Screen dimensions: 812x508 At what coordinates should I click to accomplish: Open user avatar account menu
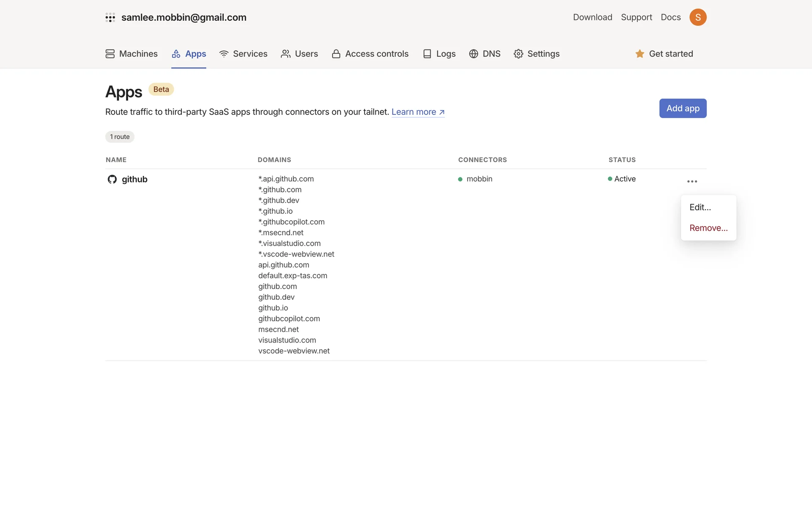tap(698, 17)
